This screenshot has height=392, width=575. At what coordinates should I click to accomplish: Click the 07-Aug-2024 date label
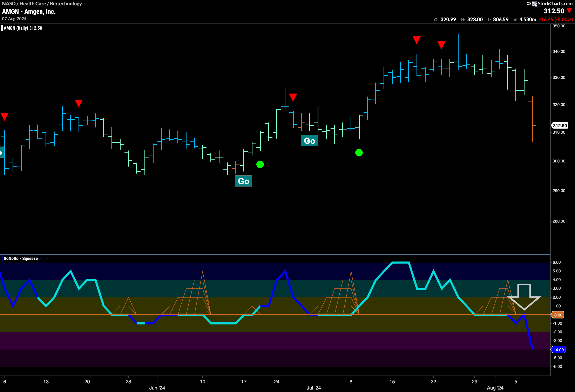(14, 19)
